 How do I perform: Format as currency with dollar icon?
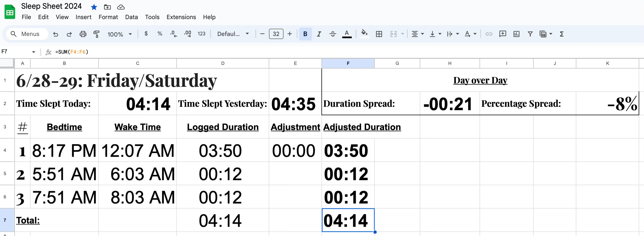(x=146, y=34)
